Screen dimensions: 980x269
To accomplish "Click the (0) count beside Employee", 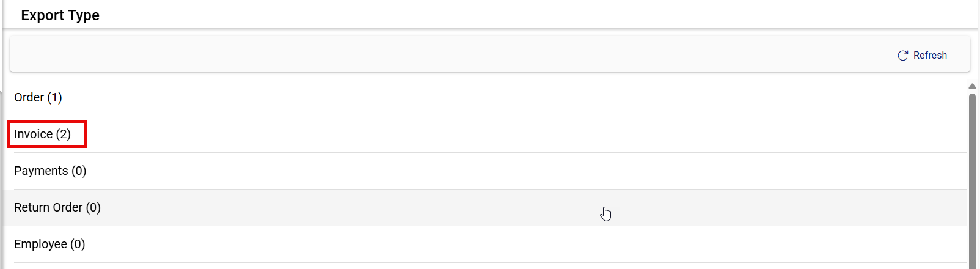I will click(x=78, y=245).
